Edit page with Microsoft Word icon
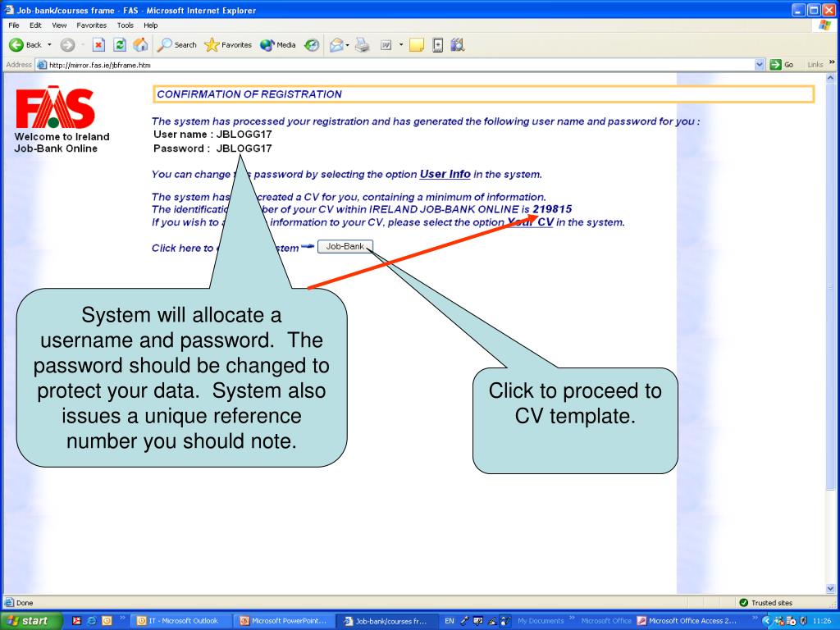The width and height of the screenshot is (840, 630). click(386, 45)
